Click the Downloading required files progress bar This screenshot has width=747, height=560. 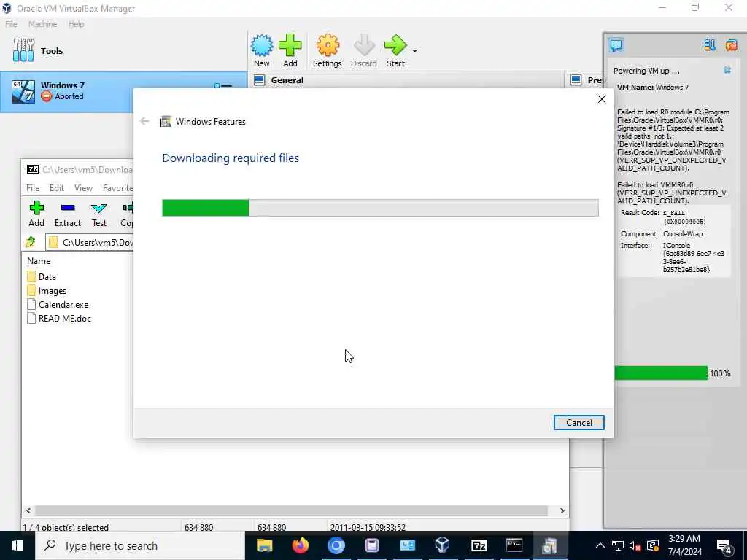pyautogui.click(x=380, y=208)
